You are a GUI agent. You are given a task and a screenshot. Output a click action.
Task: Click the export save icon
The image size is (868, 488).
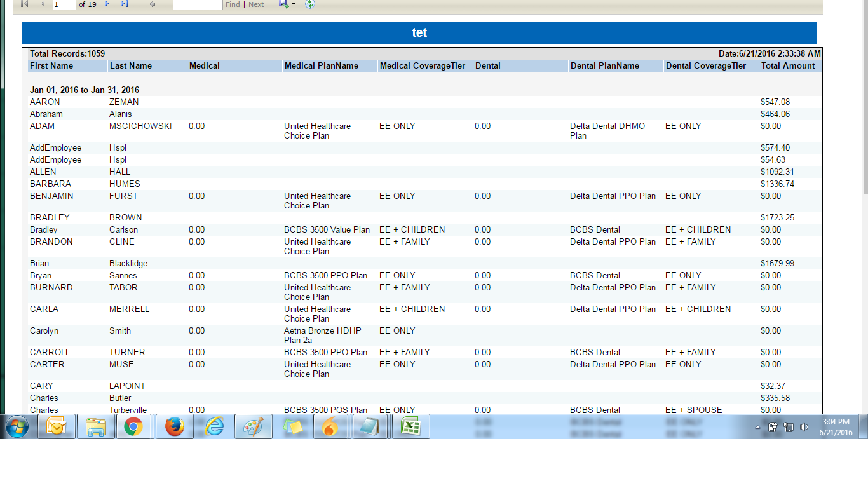tap(283, 4)
